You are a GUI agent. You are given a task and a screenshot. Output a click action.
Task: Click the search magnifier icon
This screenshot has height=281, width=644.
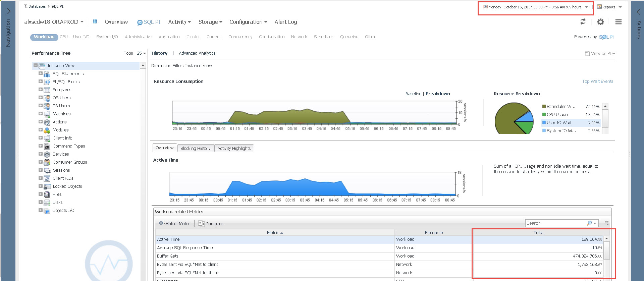tap(589, 223)
